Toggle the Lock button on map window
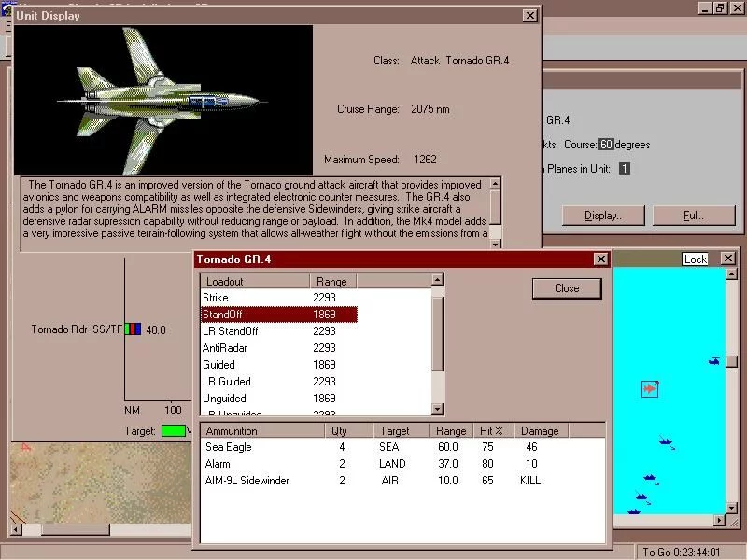This screenshot has width=747, height=560. point(695,259)
